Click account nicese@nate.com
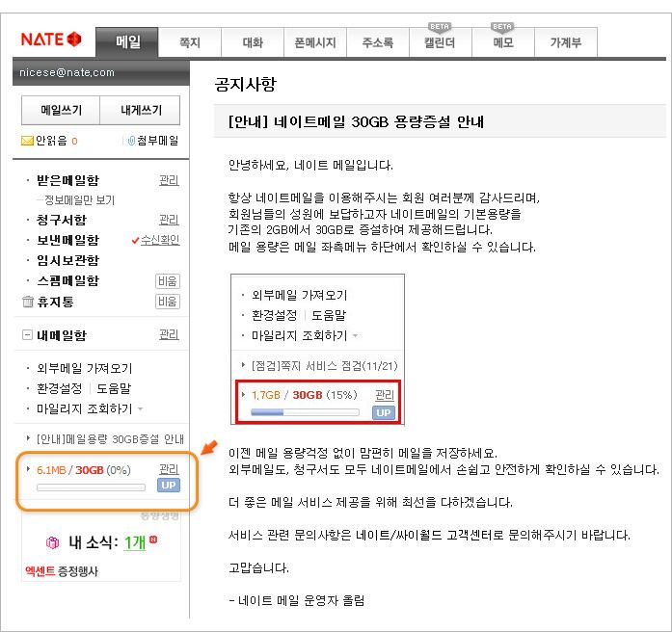The image size is (672, 632). click(x=67, y=72)
